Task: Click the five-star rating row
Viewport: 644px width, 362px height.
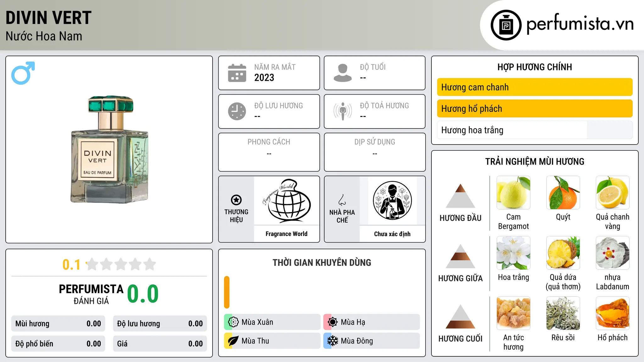Action: tap(121, 264)
